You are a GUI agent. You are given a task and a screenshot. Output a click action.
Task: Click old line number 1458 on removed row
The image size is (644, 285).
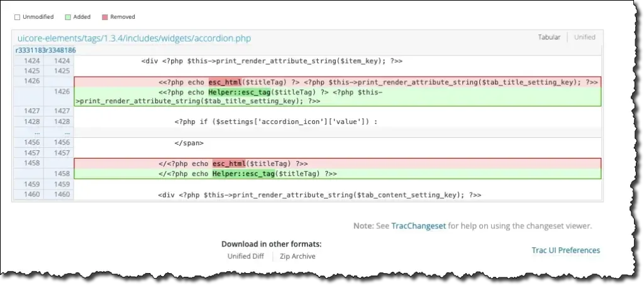click(32, 163)
